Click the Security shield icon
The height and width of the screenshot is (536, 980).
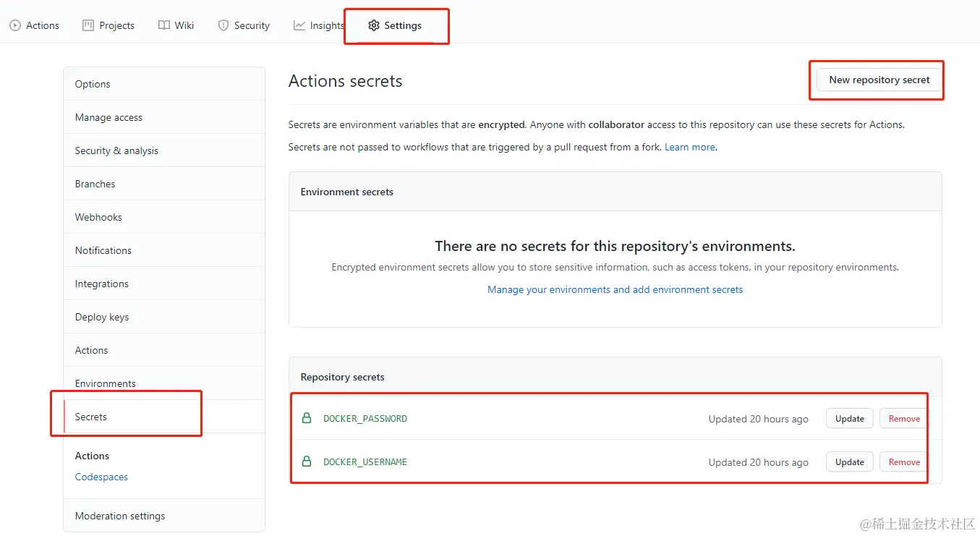click(223, 25)
